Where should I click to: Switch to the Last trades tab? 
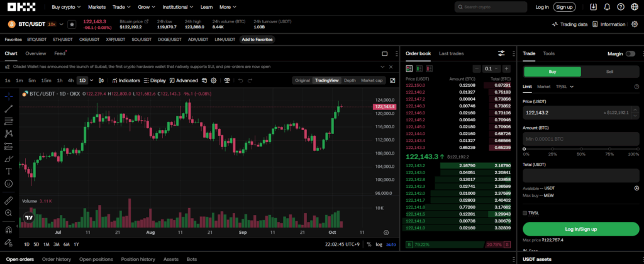click(x=452, y=53)
